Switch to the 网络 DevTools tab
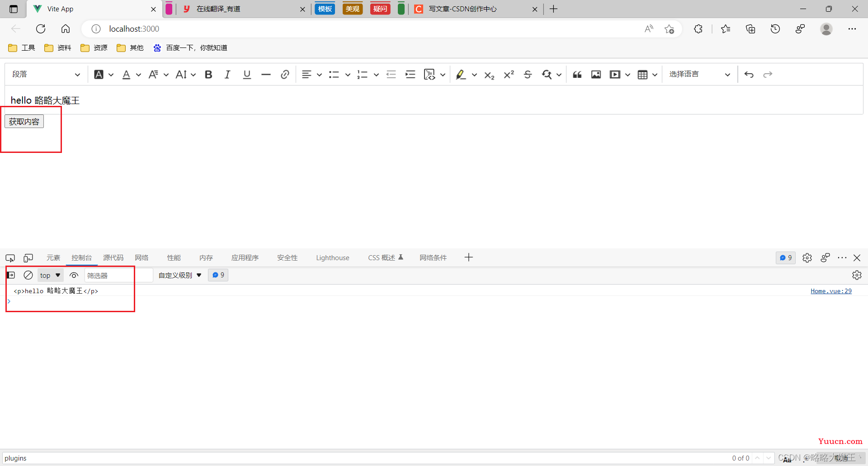868x466 pixels. point(142,258)
